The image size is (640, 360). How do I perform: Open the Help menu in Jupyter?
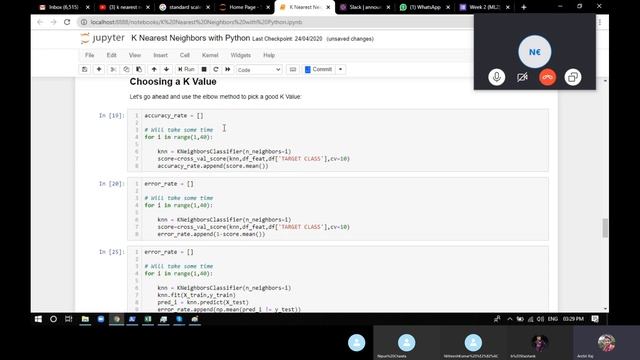pyautogui.click(x=269, y=55)
